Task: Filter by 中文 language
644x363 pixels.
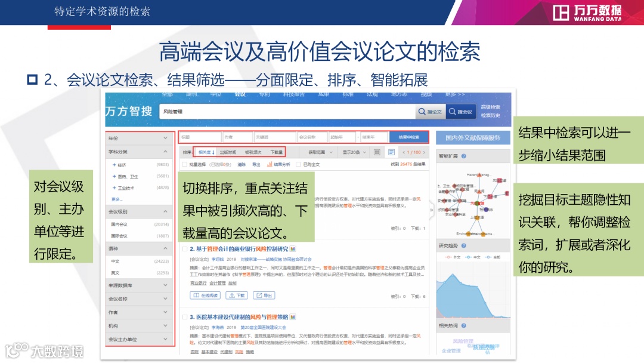Action: click(115, 261)
